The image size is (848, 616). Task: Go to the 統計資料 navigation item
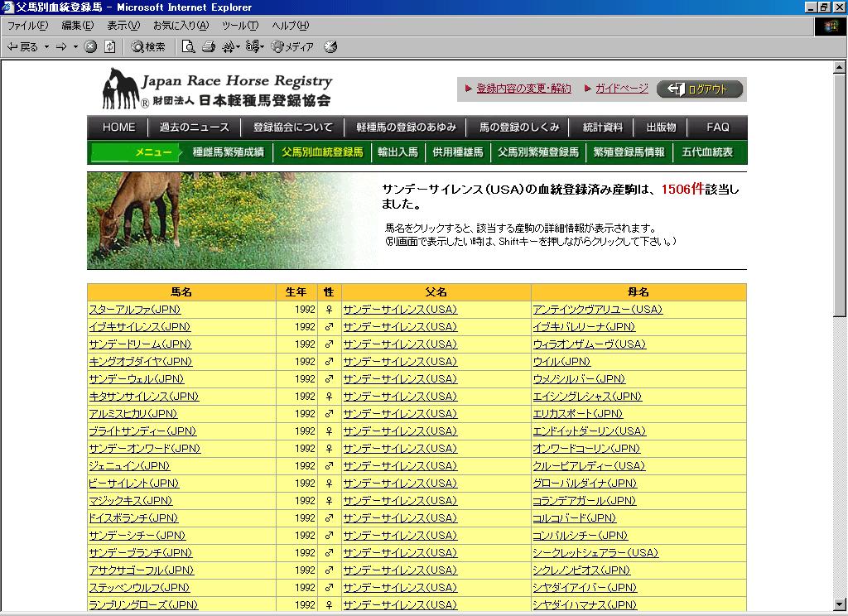click(x=602, y=128)
